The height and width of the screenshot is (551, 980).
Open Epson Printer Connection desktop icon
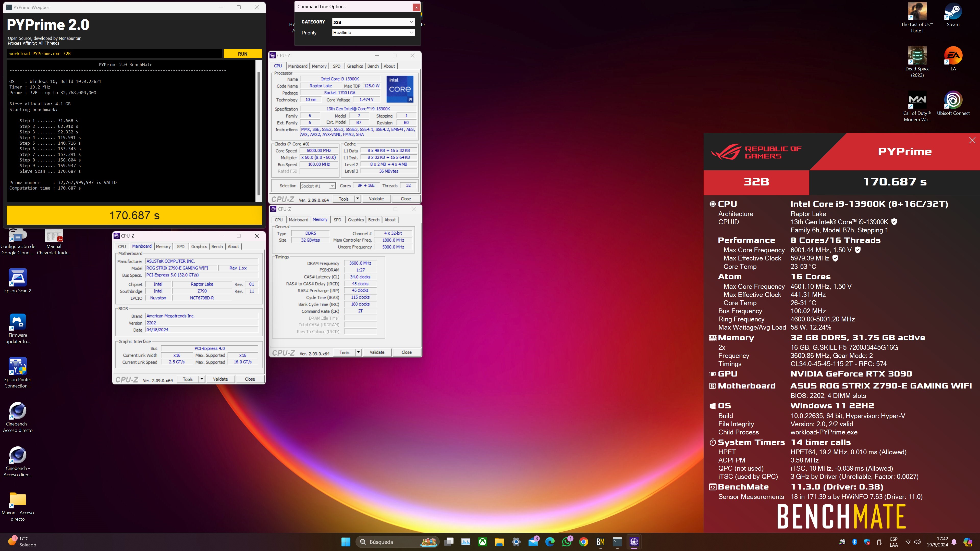(x=18, y=373)
